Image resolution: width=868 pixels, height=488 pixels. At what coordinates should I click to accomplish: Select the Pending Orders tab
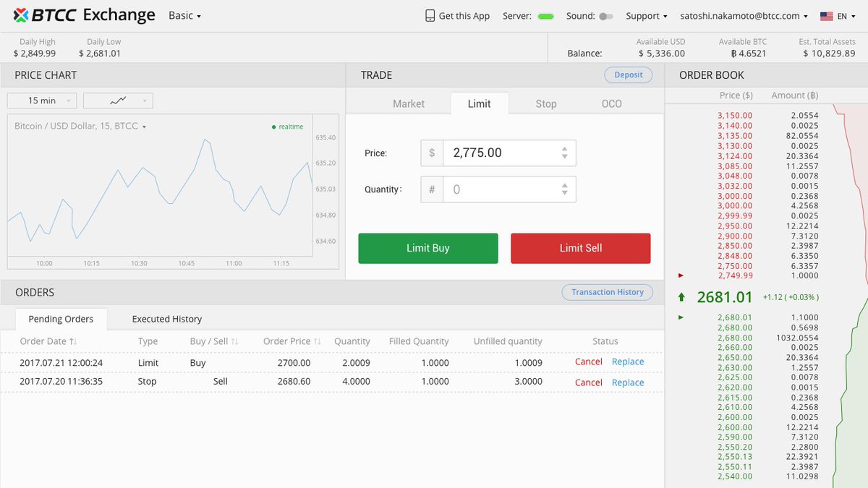pyautogui.click(x=61, y=319)
